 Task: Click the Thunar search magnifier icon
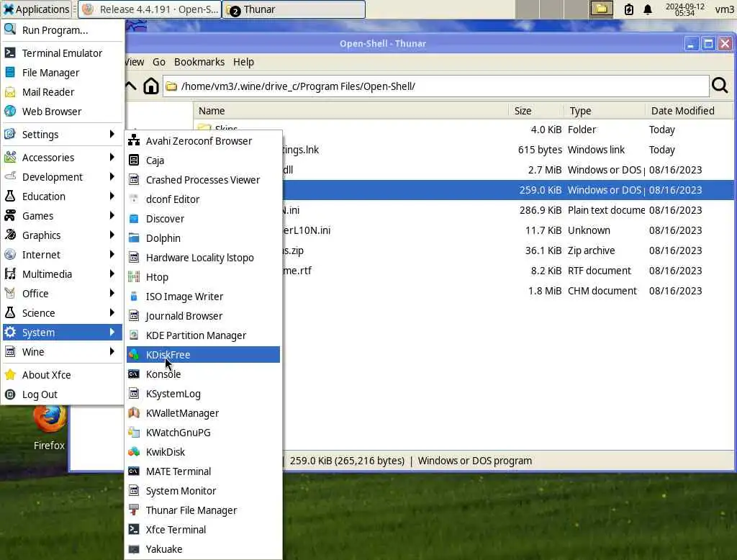[720, 86]
